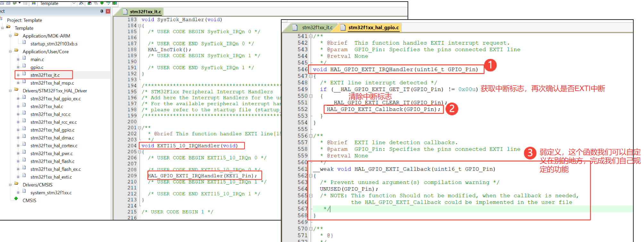Click file icon beside gpio.c
This screenshot has height=242, width=644.
[x=24, y=66]
